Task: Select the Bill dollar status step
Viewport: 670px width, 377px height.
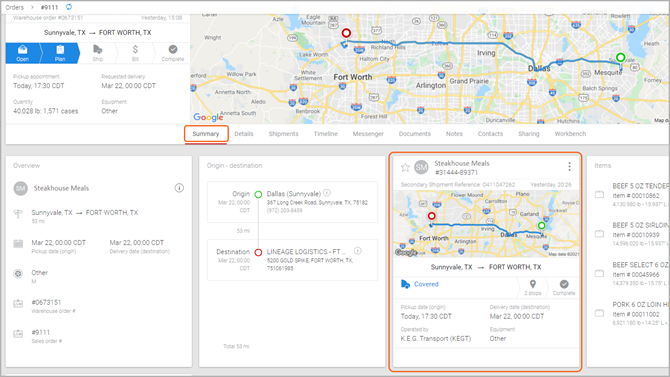Action: tap(135, 53)
